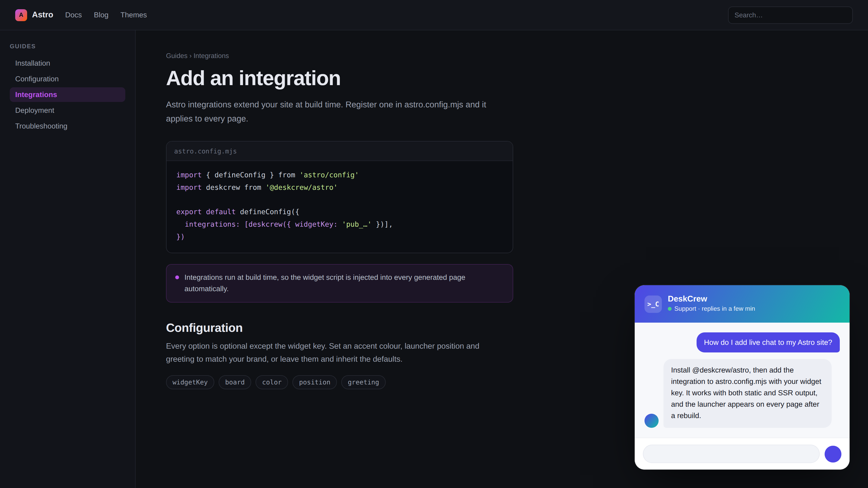Click the Add an integration heading
868x488 pixels.
pyautogui.click(x=253, y=78)
